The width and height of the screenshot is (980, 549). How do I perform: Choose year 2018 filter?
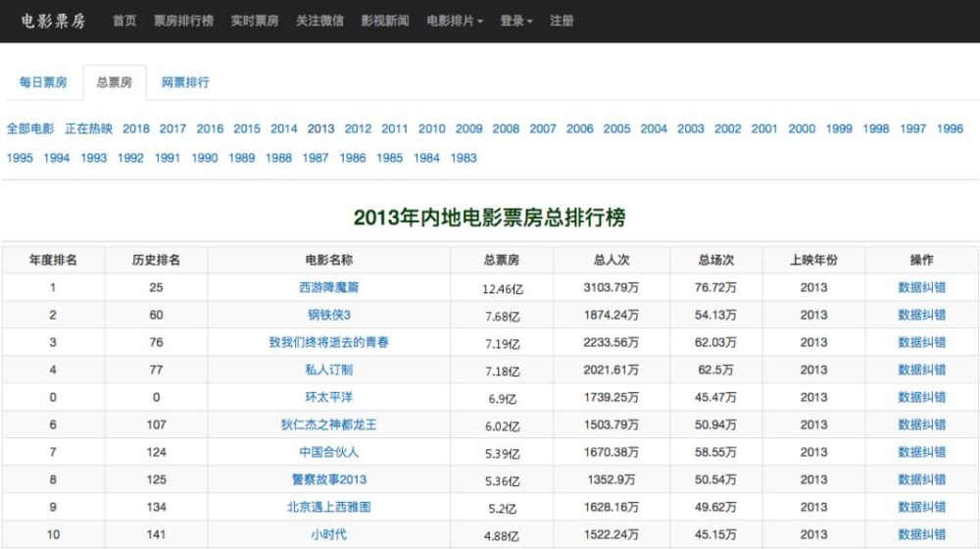[135, 128]
